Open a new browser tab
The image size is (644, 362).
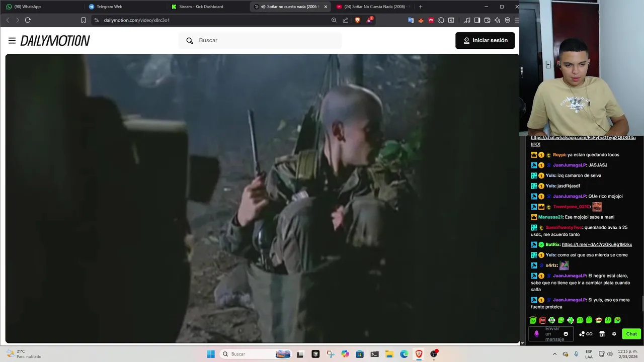point(421,7)
